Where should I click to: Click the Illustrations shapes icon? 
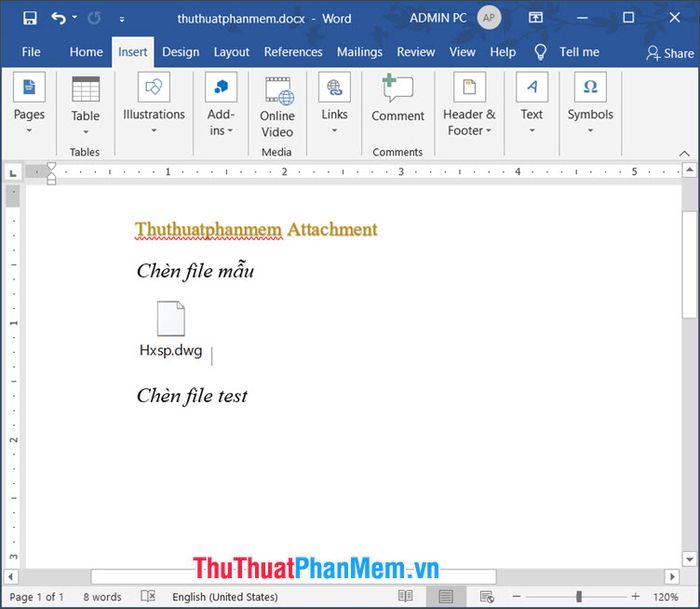pyautogui.click(x=154, y=87)
